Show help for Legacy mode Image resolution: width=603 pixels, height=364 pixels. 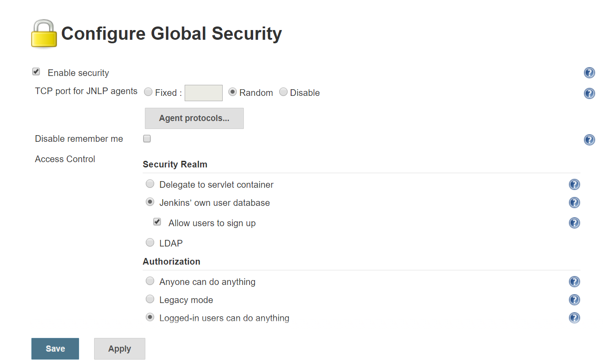pos(574,300)
